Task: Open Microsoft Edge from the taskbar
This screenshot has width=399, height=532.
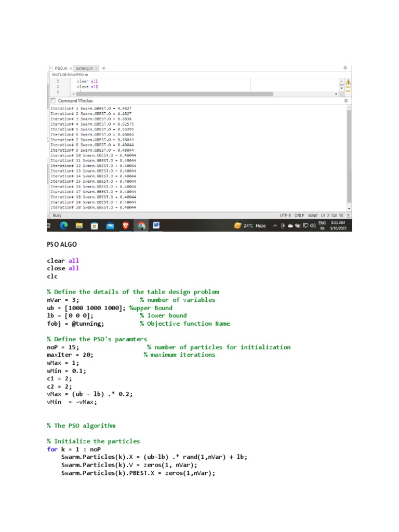Action: [x=63, y=225]
